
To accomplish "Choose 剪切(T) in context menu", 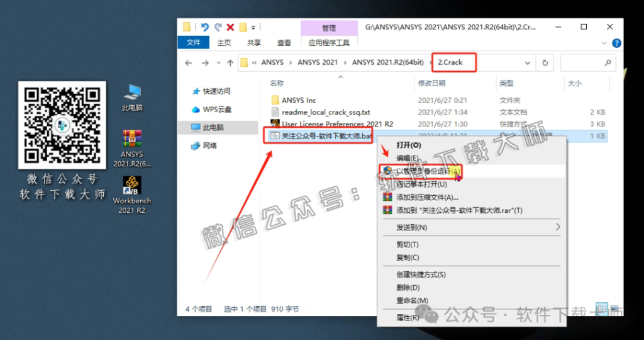I will [x=408, y=245].
